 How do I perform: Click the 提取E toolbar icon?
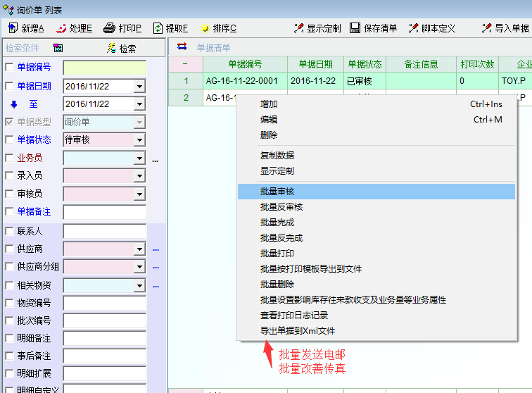pos(158,28)
